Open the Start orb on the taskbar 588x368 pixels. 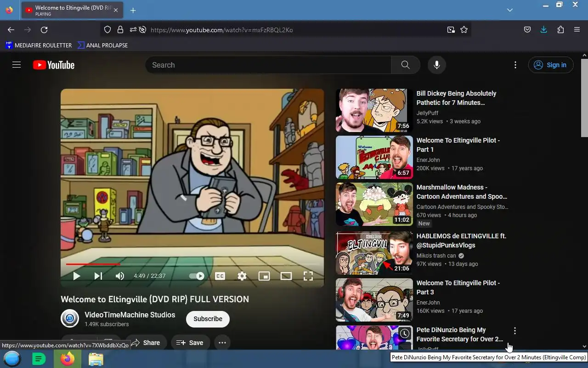(x=12, y=359)
